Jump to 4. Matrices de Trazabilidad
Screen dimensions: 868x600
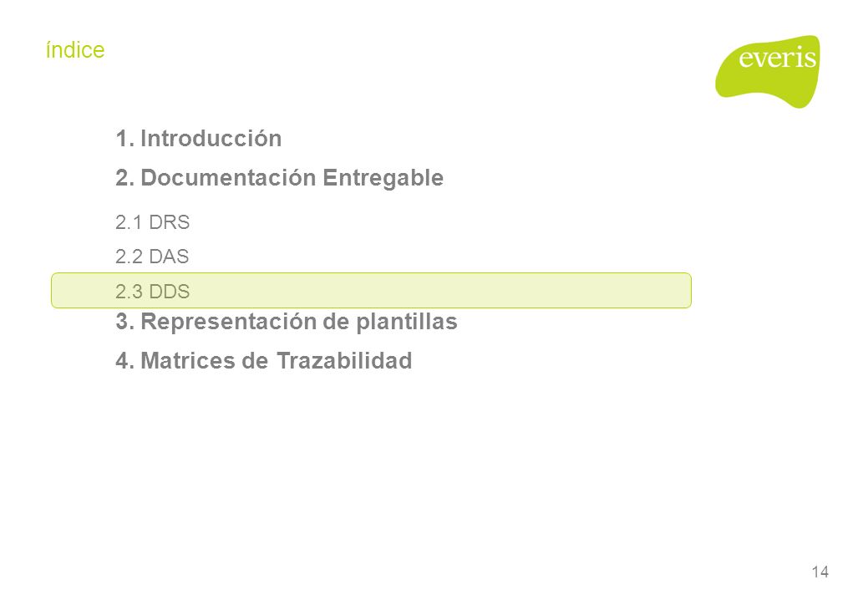pos(263,361)
